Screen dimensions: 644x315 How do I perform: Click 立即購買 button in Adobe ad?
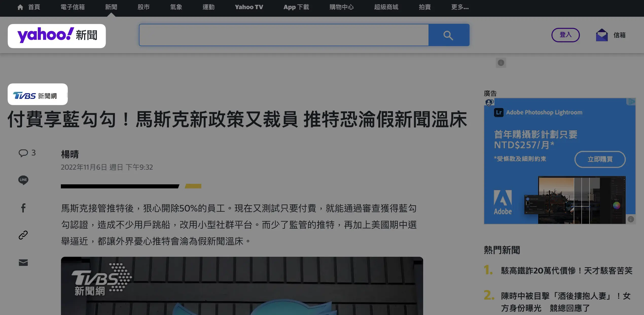coord(600,159)
